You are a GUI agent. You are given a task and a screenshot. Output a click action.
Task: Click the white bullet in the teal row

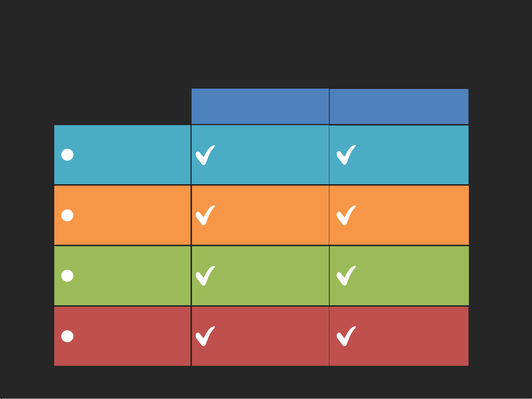[x=67, y=155]
